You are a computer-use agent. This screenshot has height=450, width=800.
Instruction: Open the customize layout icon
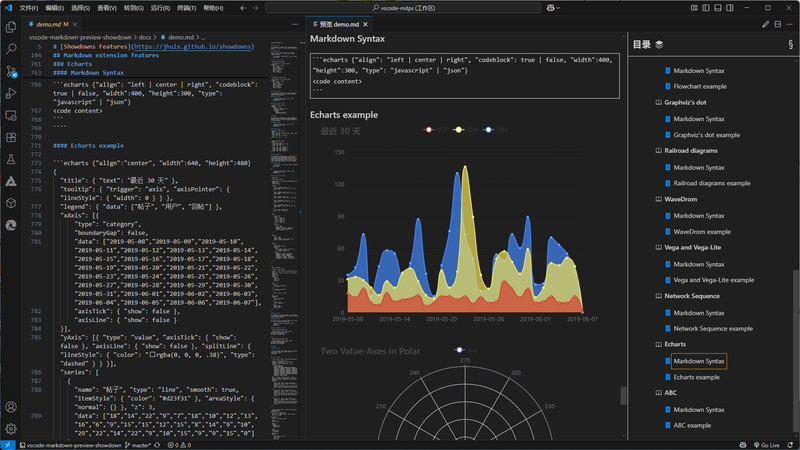[694, 8]
